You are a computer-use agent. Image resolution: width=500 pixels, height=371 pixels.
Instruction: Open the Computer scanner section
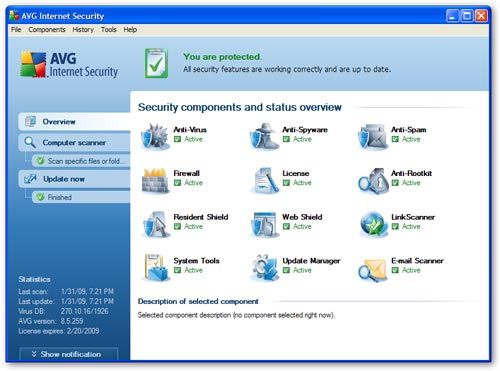point(75,143)
